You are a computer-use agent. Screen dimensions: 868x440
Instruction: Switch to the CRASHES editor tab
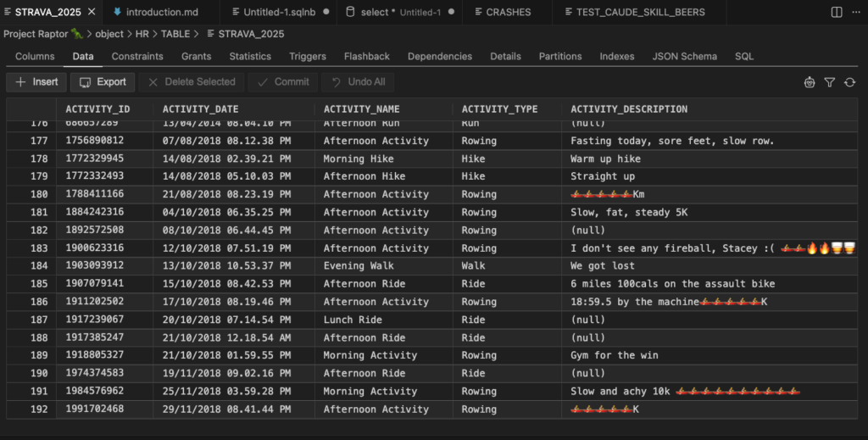pyautogui.click(x=509, y=13)
